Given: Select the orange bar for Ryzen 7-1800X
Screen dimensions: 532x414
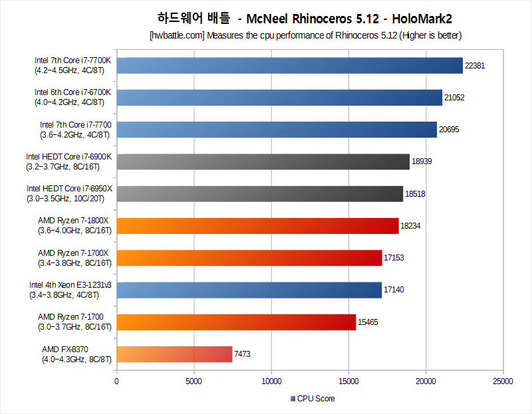Looking at the screenshot, I should click(258, 226).
